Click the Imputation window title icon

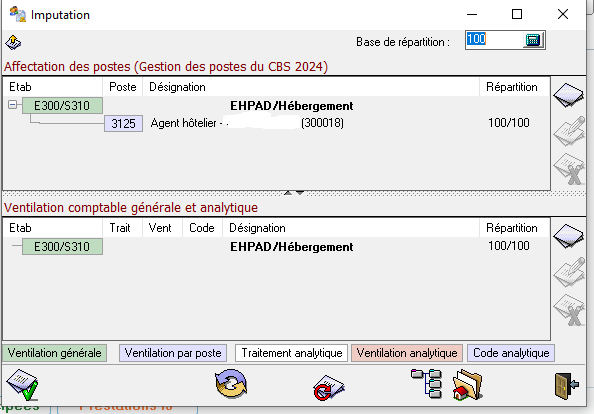click(x=17, y=14)
